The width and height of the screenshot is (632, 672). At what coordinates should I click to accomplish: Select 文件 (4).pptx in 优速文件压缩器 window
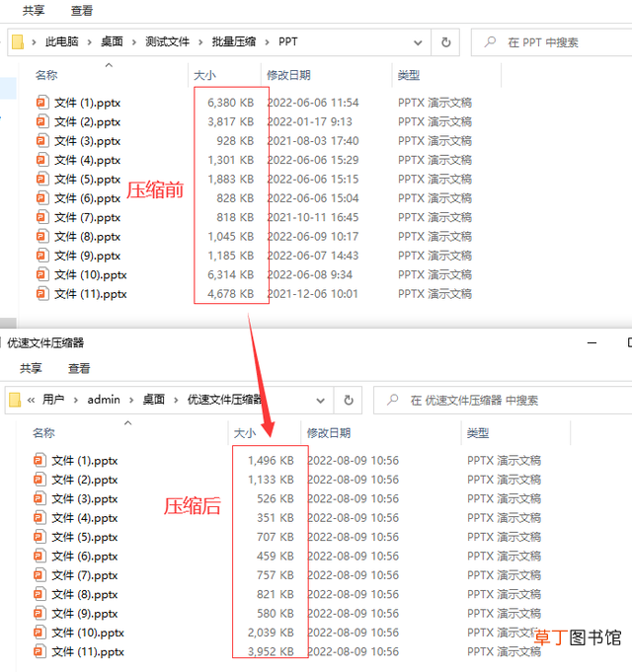(x=85, y=518)
